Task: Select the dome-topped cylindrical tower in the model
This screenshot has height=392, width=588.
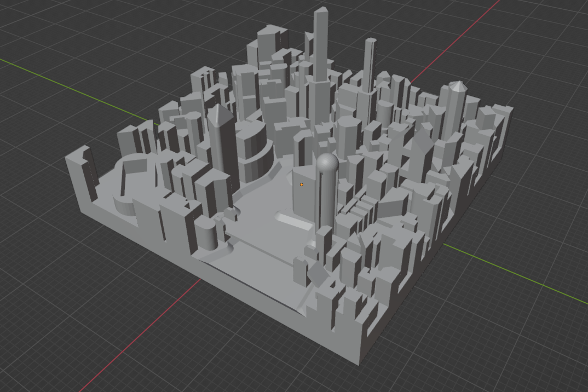Action: pos(327,191)
